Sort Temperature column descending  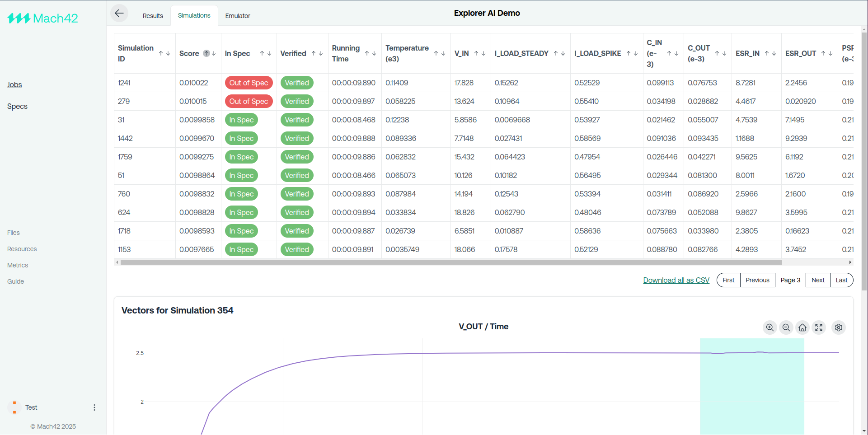click(443, 53)
